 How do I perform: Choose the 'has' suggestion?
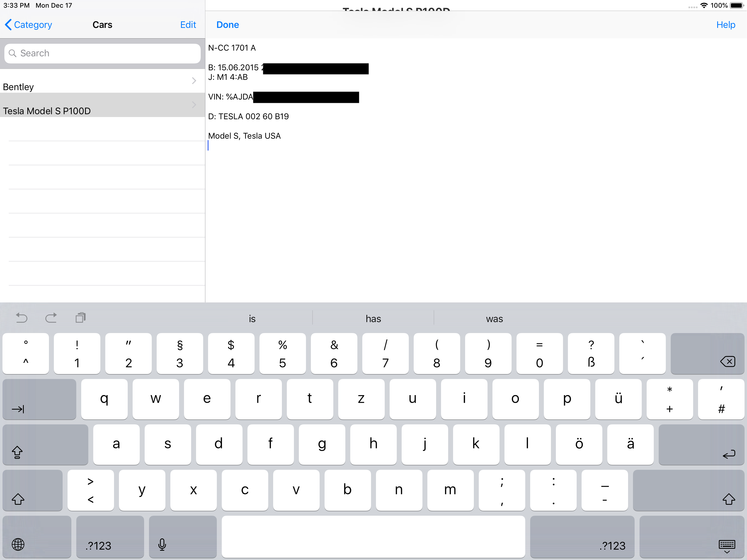coord(373,319)
